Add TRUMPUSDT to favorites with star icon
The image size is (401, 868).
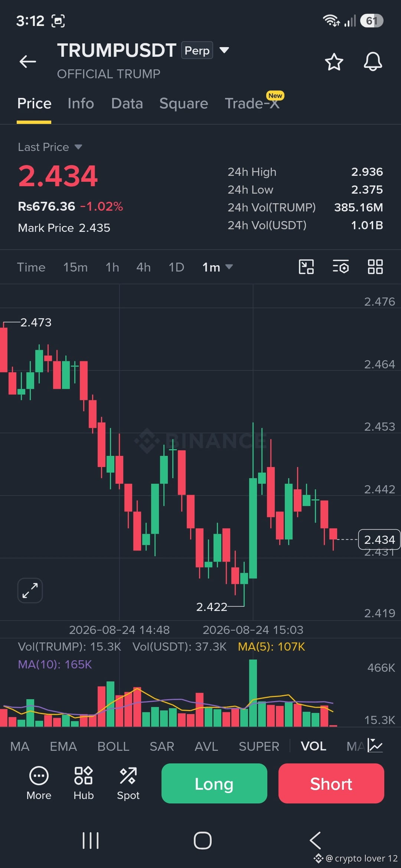pos(334,62)
